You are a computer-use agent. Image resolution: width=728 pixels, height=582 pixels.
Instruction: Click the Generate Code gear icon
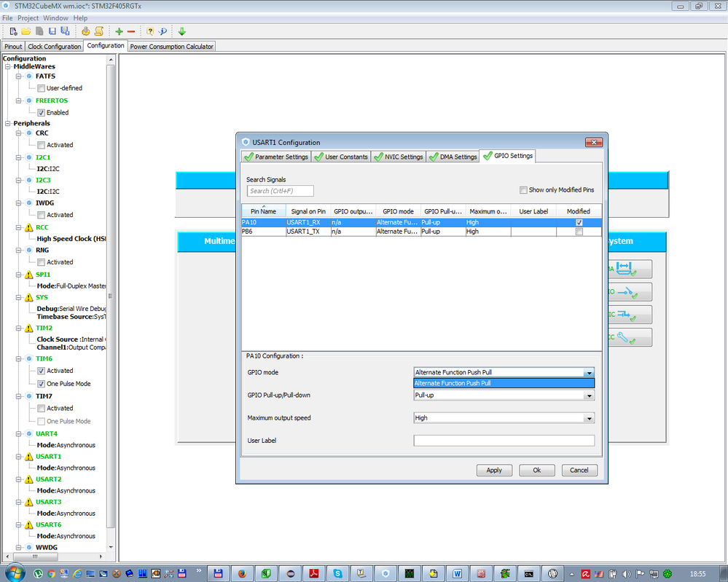[x=85, y=31]
